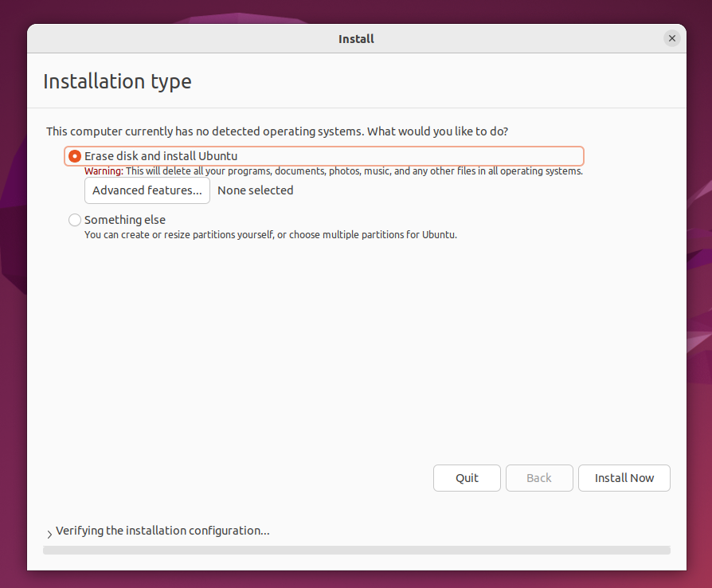The height and width of the screenshot is (588, 712).
Task: Click the Erase disk and install Ubuntu label
Action: point(161,156)
